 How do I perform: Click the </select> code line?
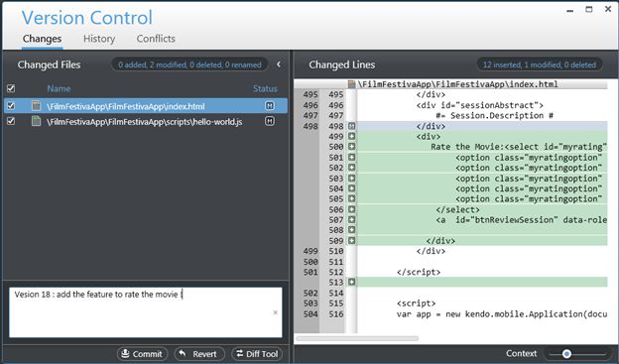[x=457, y=209]
